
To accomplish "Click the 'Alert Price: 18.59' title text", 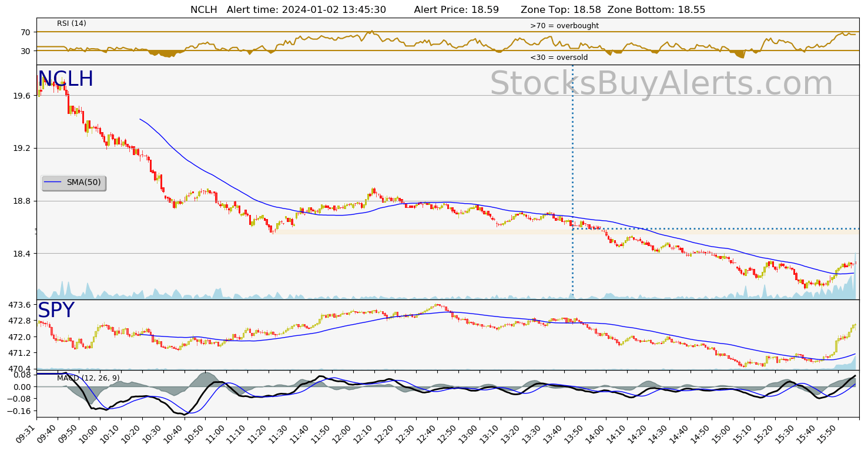I will click(x=457, y=10).
